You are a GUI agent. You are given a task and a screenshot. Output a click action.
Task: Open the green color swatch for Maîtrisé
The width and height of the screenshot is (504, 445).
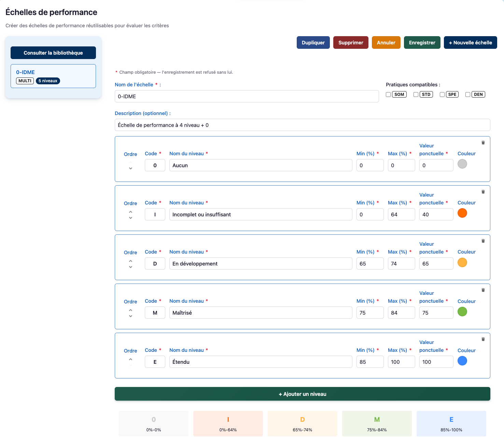click(x=462, y=312)
